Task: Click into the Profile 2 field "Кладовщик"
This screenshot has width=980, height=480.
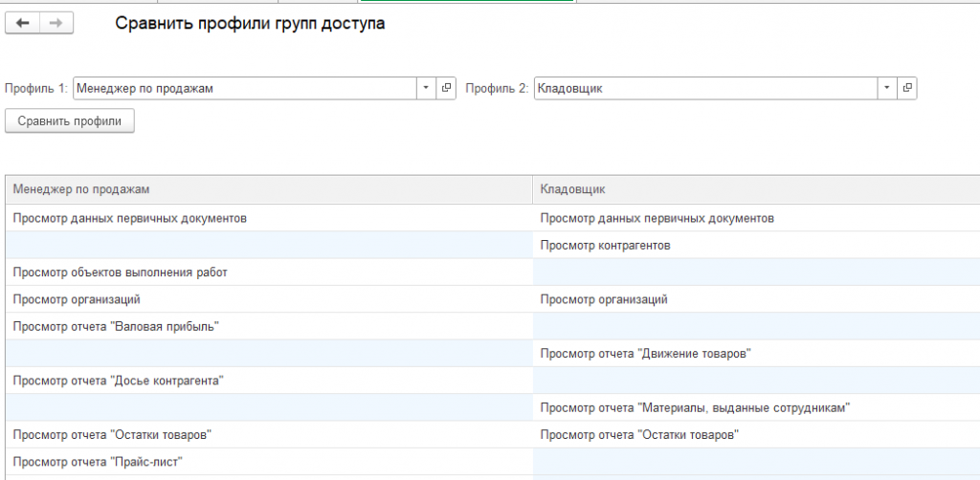Action: [703, 88]
